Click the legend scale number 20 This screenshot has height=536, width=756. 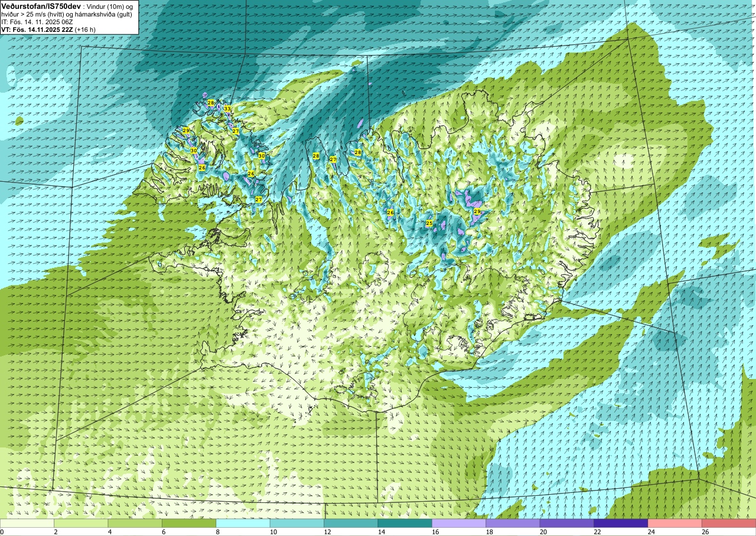[x=542, y=532]
